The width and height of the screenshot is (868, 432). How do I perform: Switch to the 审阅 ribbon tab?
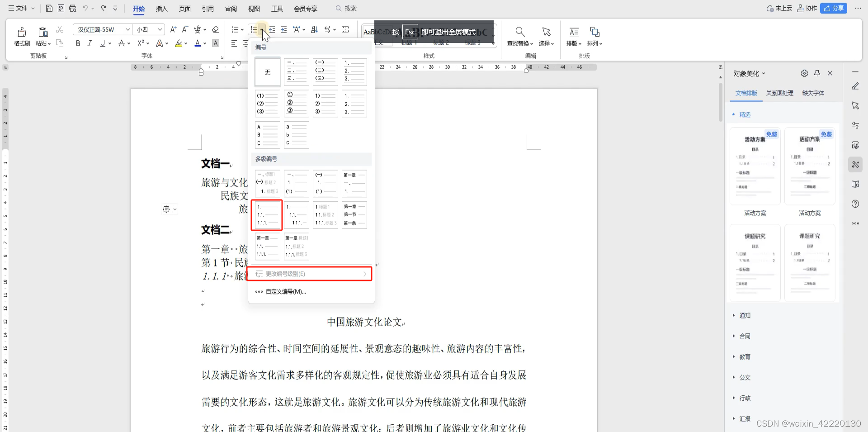231,9
